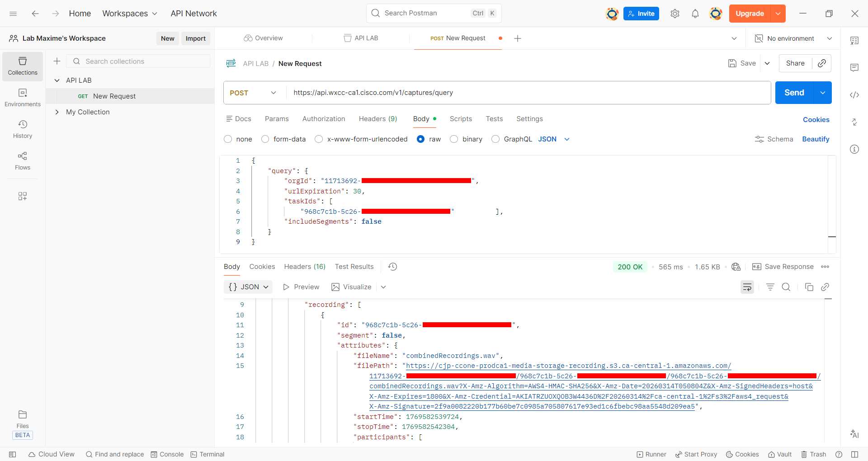
Task: Open History in the left sidebar
Action: (x=23, y=129)
